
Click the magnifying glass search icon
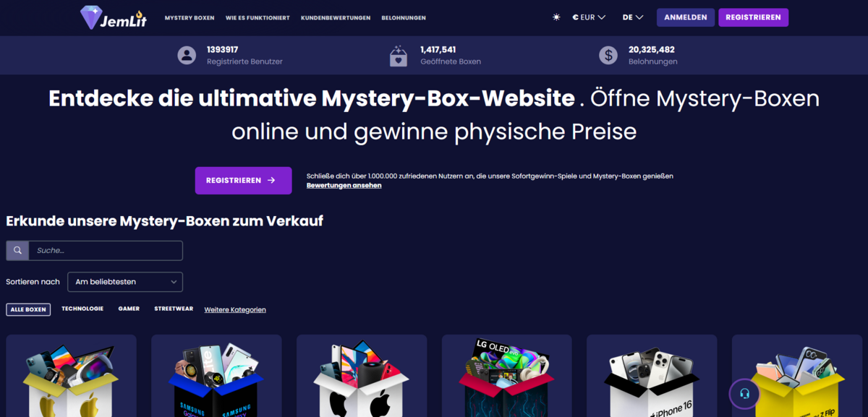pos(17,251)
